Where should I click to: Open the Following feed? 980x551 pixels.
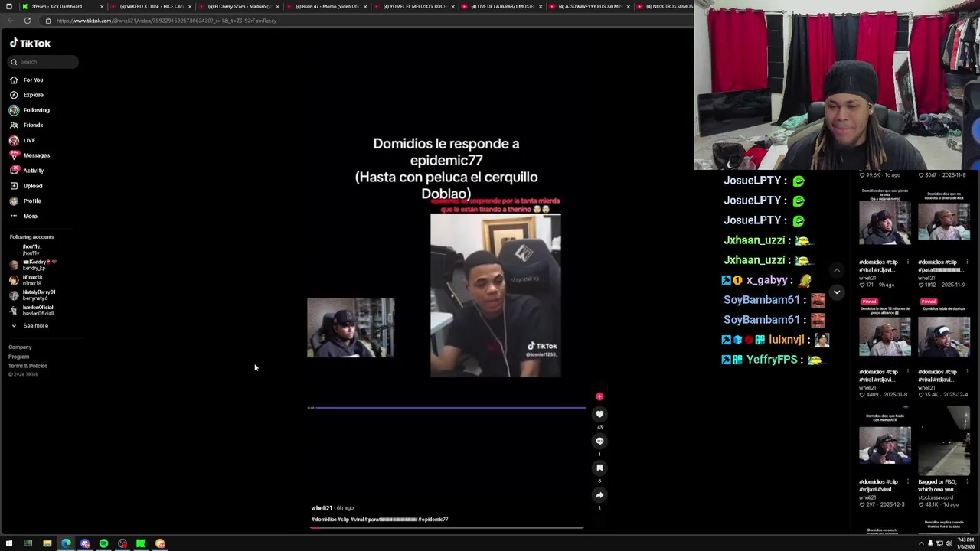[x=36, y=110]
